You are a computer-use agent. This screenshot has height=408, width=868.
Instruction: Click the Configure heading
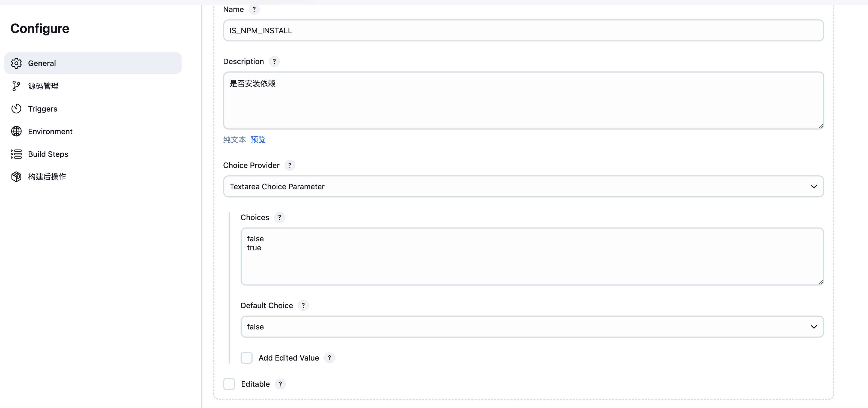point(40,29)
